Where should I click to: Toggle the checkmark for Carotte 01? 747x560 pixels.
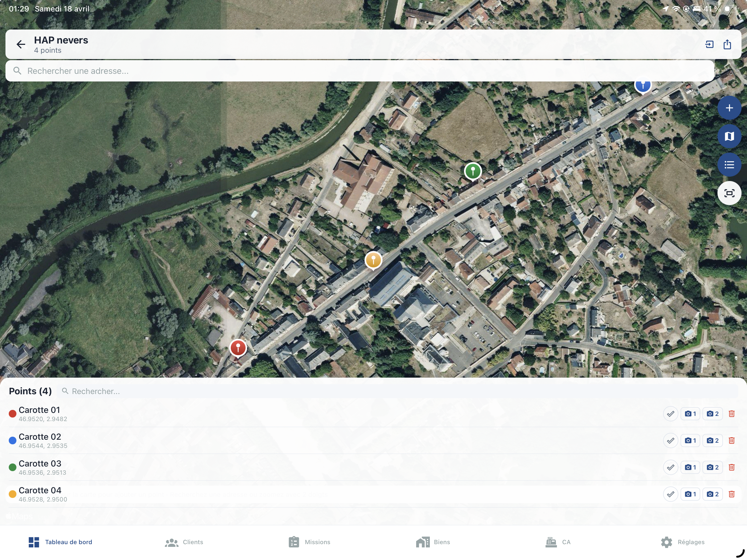pos(671,413)
